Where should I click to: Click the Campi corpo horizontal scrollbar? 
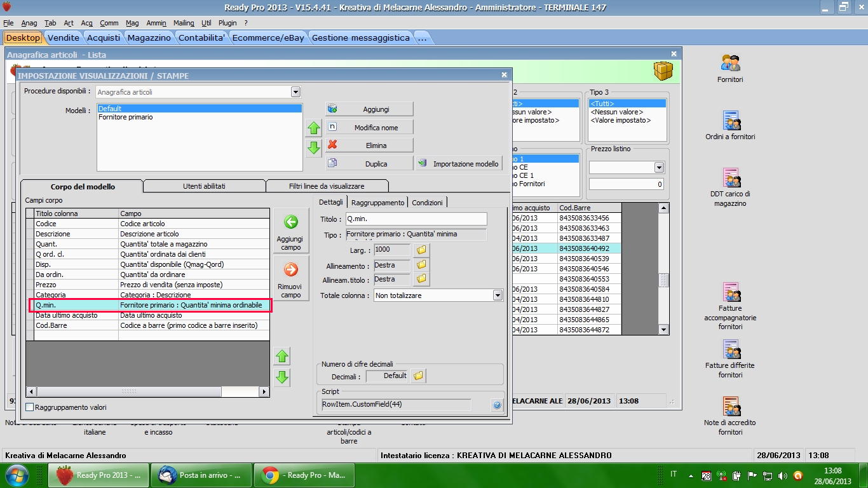(148, 392)
